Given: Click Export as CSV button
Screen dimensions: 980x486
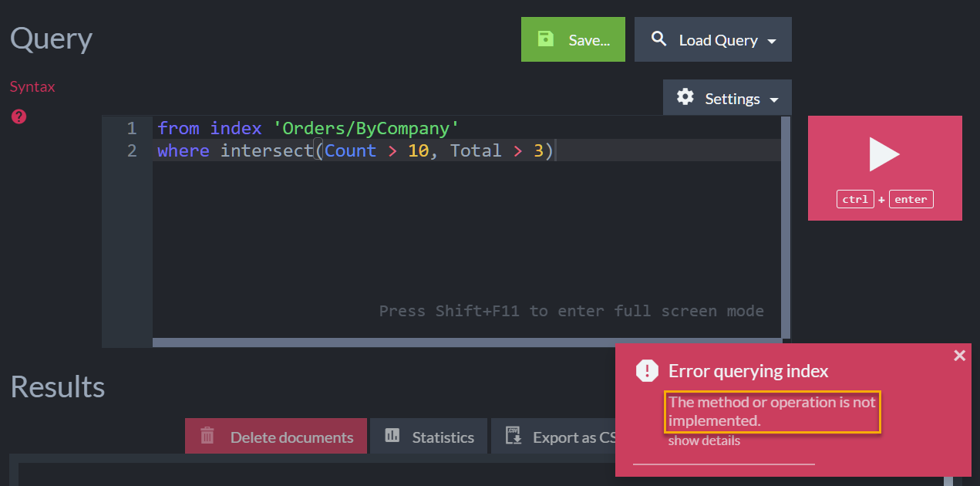Looking at the screenshot, I should coord(554,437).
